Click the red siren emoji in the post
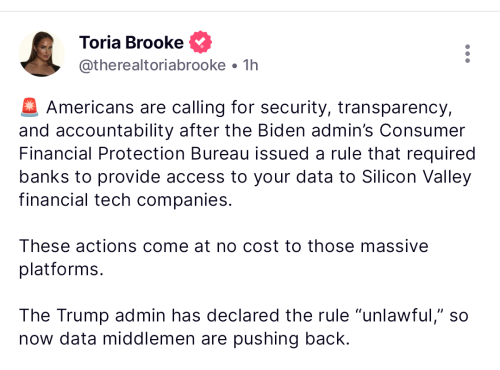Image resolution: width=500 pixels, height=370 pixels. coord(30,107)
